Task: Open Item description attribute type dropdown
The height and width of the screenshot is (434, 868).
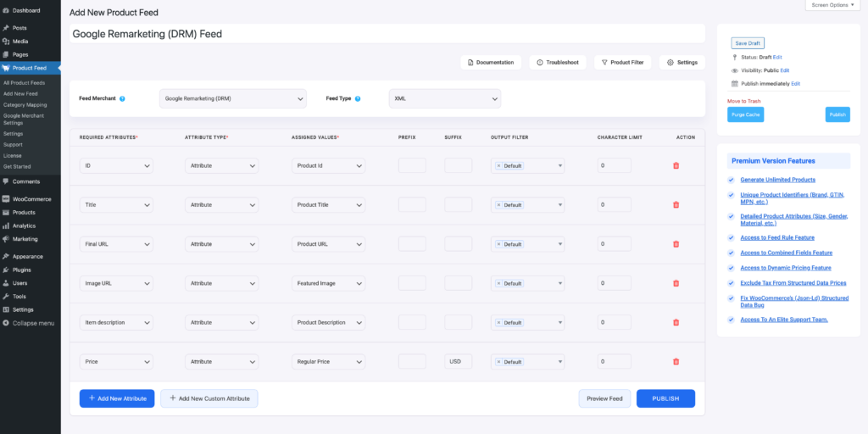Action: tap(221, 323)
